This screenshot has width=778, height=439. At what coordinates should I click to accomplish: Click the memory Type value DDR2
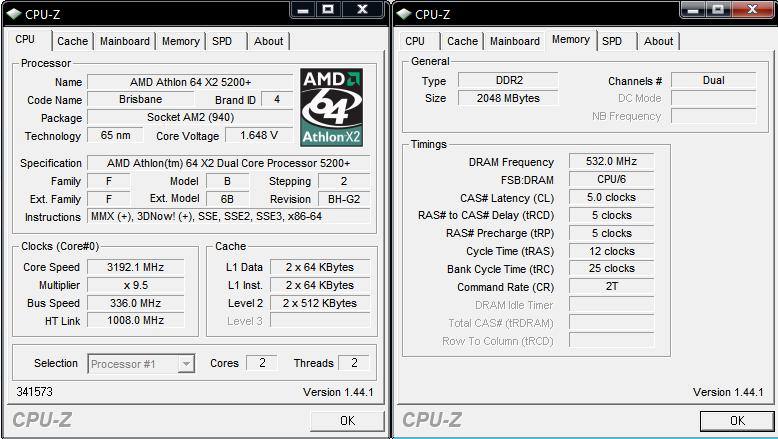(x=509, y=80)
